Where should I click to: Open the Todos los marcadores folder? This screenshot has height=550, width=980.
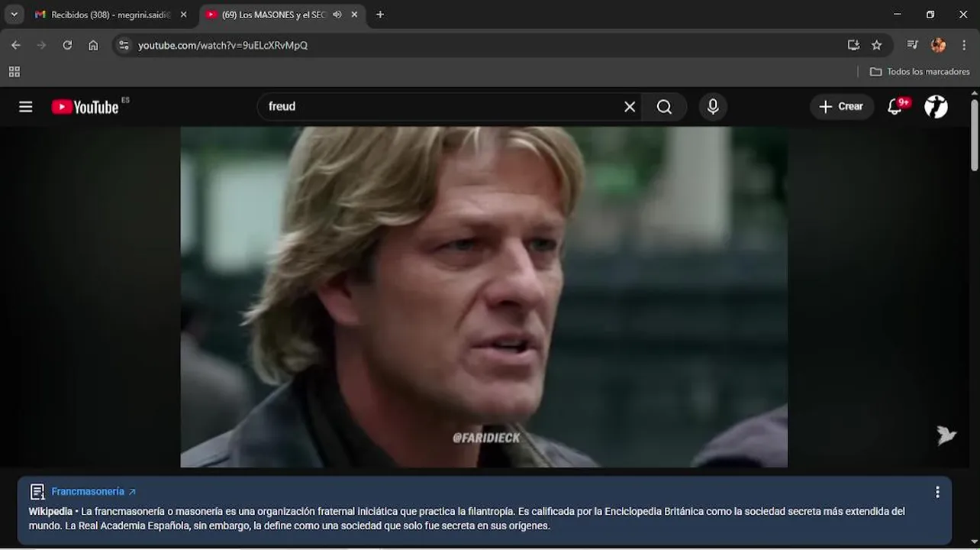(x=920, y=72)
